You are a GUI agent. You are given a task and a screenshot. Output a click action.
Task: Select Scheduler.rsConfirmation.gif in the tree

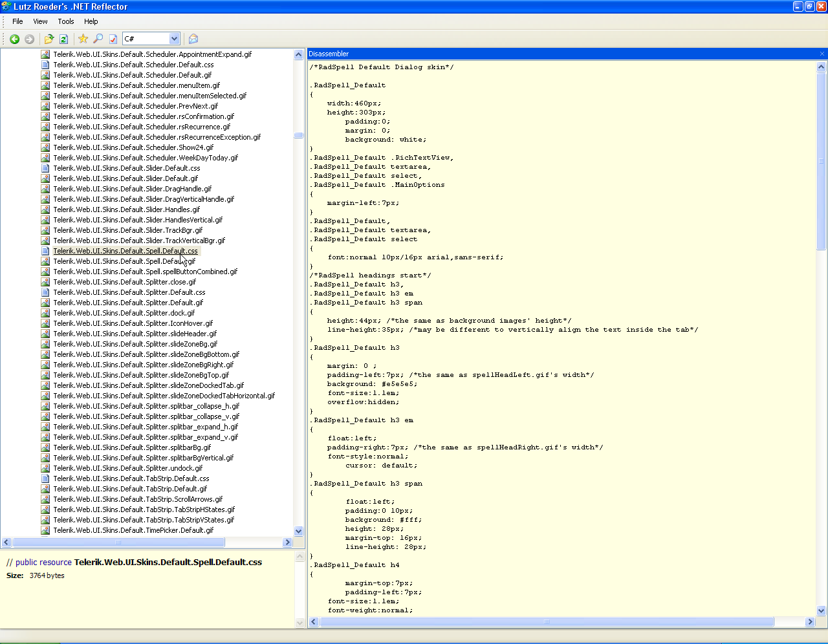144,116
